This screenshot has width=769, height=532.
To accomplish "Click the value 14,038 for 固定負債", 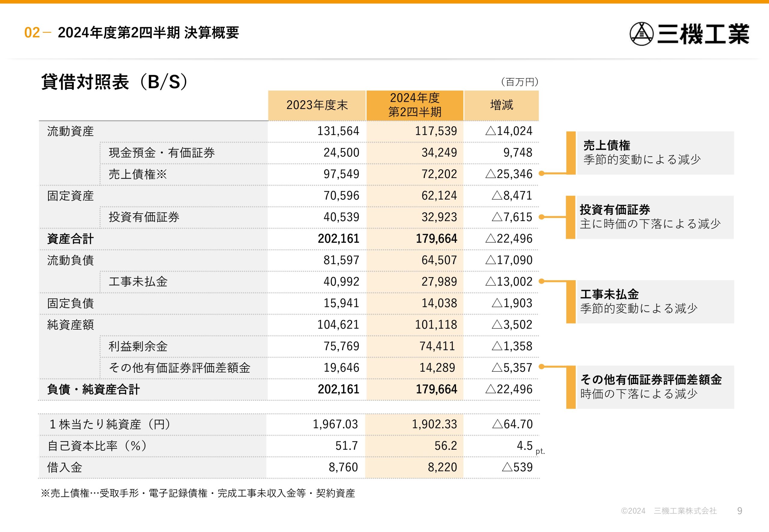I will (439, 303).
